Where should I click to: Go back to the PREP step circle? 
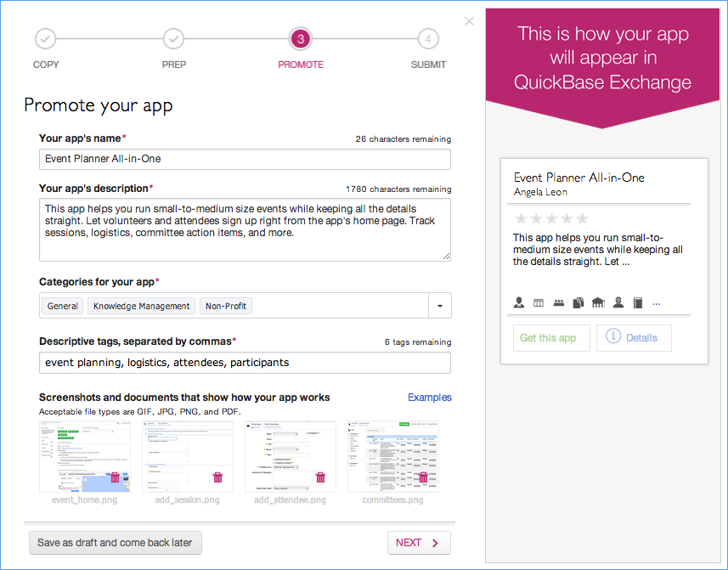tap(173, 39)
